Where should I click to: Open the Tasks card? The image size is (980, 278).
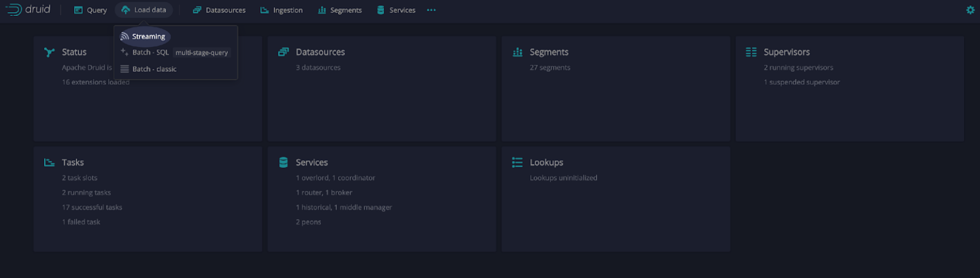pyautogui.click(x=147, y=199)
